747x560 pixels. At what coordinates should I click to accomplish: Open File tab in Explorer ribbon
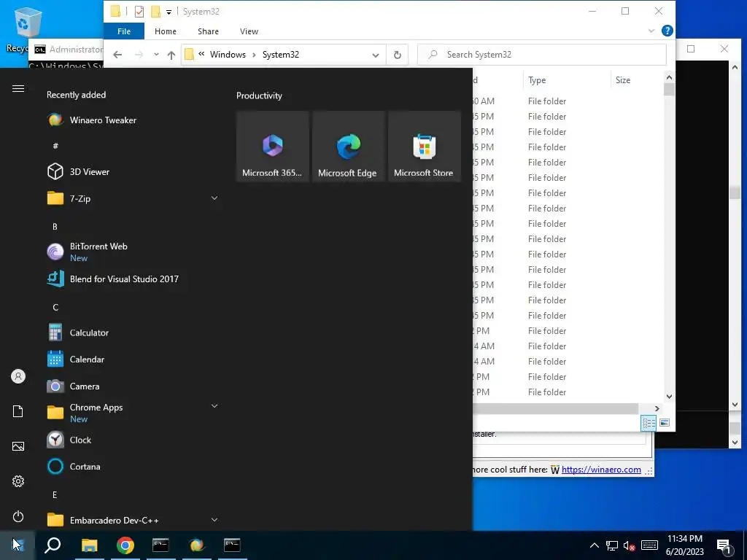pos(124,31)
